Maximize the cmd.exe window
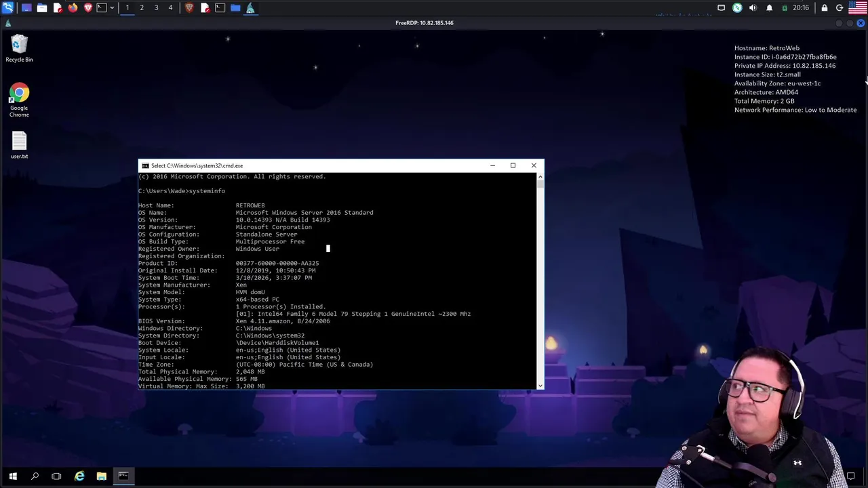Viewport: 868px width, 488px height. 513,165
